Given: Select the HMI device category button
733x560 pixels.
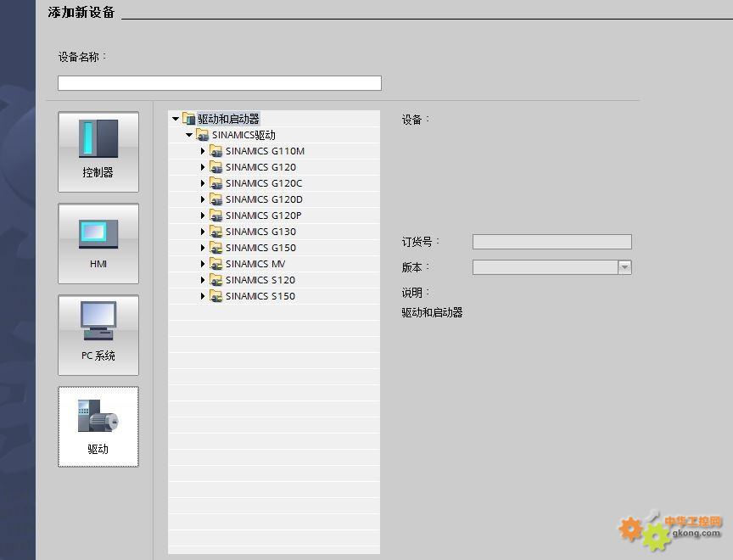Looking at the screenshot, I should click(98, 244).
